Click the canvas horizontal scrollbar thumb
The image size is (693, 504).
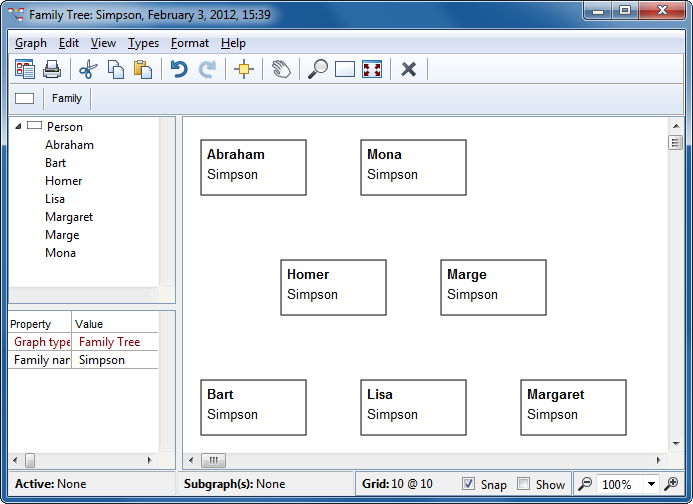tap(213, 460)
